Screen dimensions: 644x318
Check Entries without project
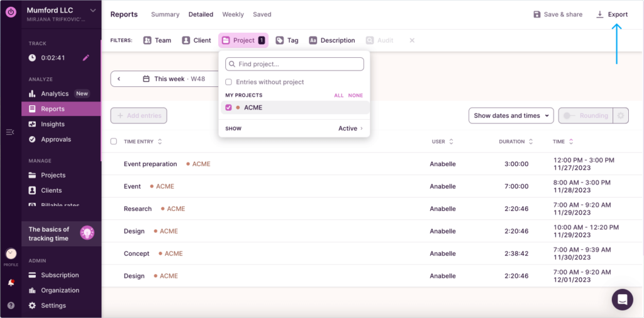coord(228,82)
